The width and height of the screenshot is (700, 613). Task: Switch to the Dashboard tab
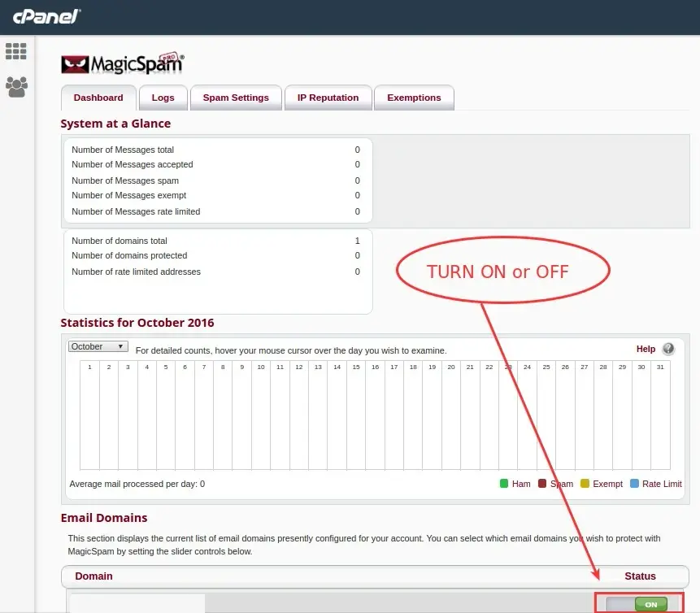(x=98, y=98)
